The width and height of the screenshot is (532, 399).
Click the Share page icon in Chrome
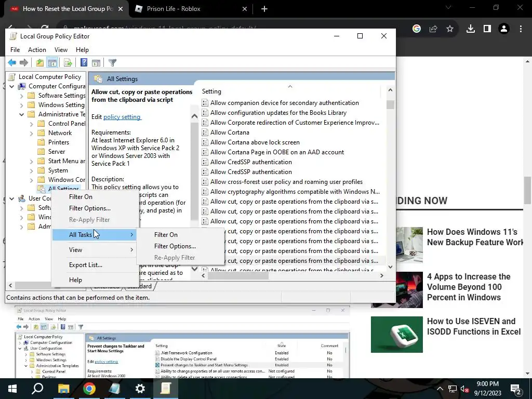click(x=433, y=29)
